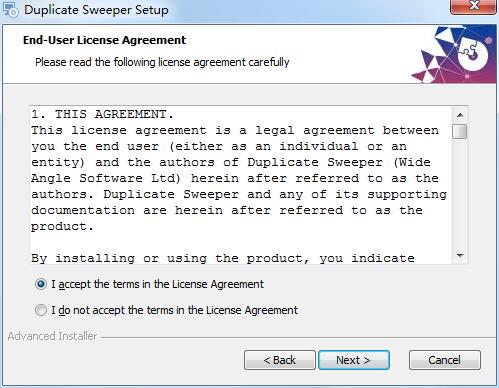Click the Duplicate Sweeper Setup title bar
This screenshot has height=388, width=499.
(233, 9)
